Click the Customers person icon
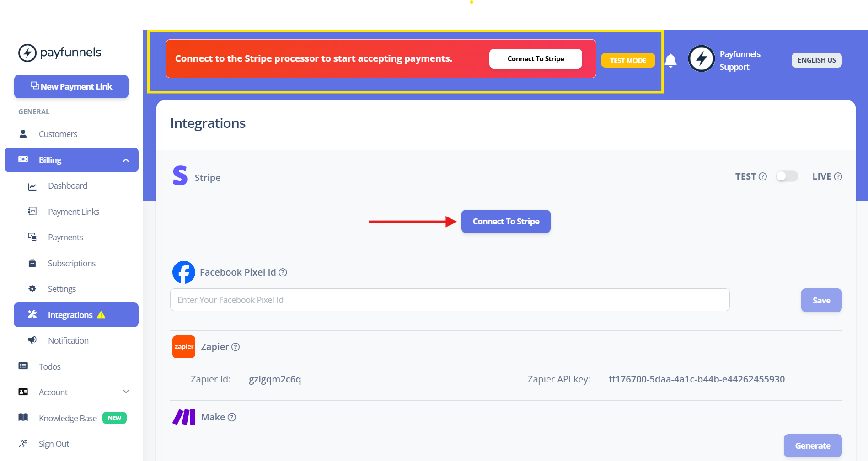This screenshot has height=461, width=868. (23, 134)
